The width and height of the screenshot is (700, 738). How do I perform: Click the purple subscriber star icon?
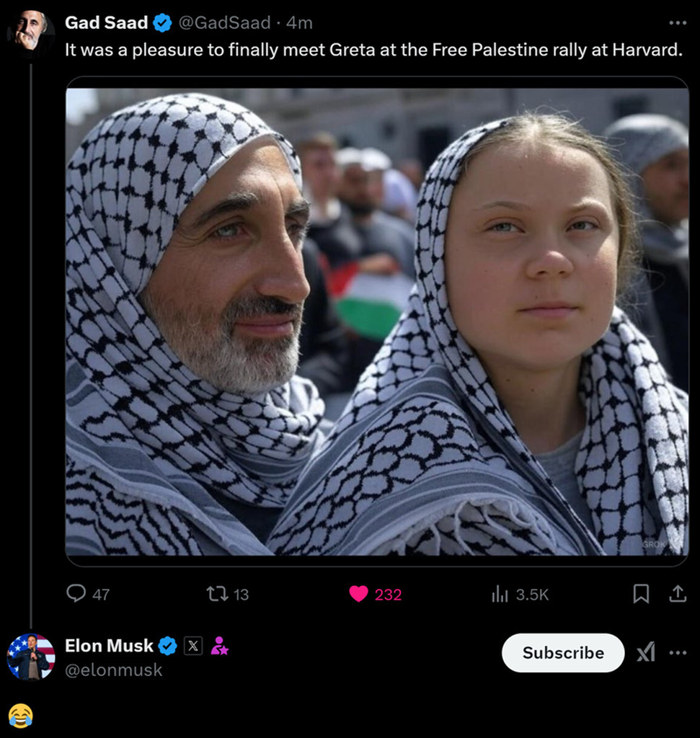pyautogui.click(x=219, y=646)
